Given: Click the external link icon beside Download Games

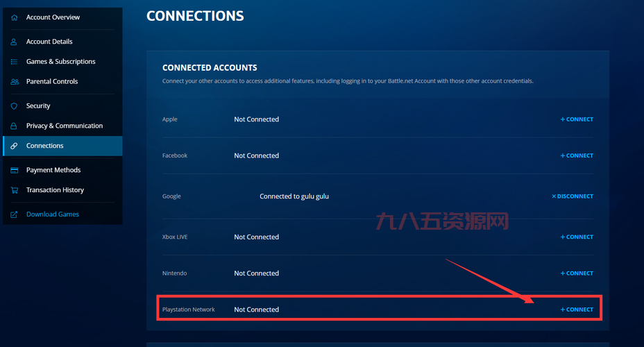Looking at the screenshot, I should click(14, 214).
